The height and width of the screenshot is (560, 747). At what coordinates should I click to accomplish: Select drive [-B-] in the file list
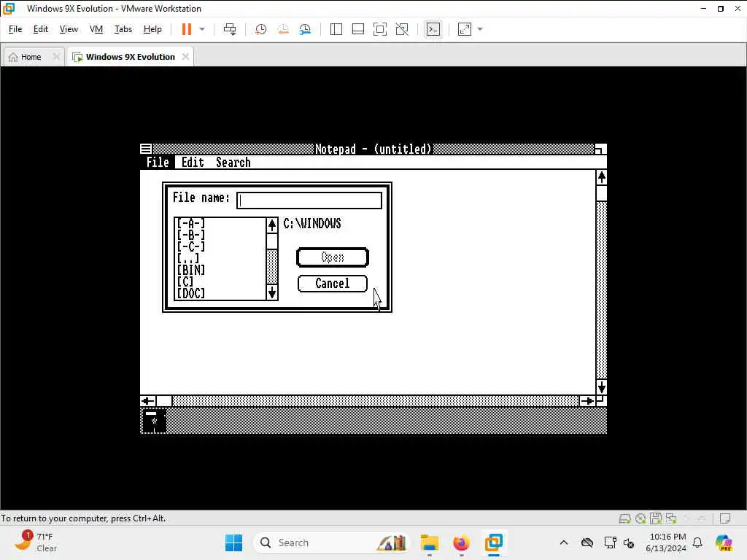click(190, 235)
